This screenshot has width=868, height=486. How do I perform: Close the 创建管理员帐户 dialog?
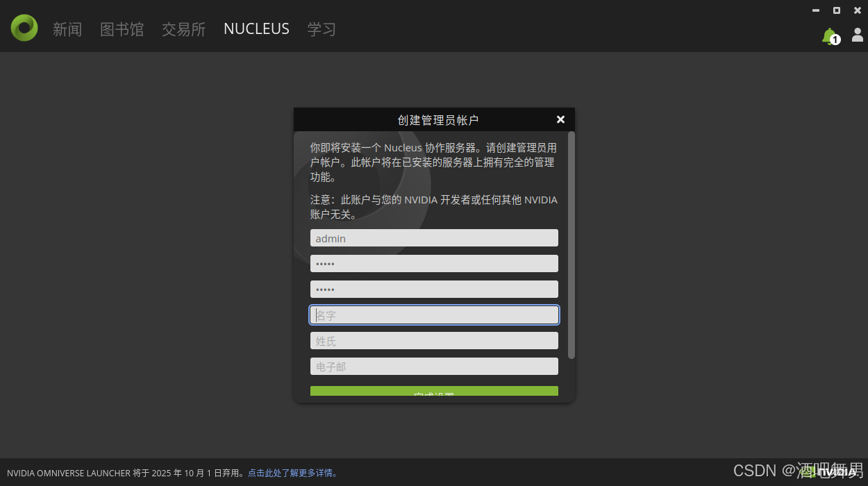(560, 119)
